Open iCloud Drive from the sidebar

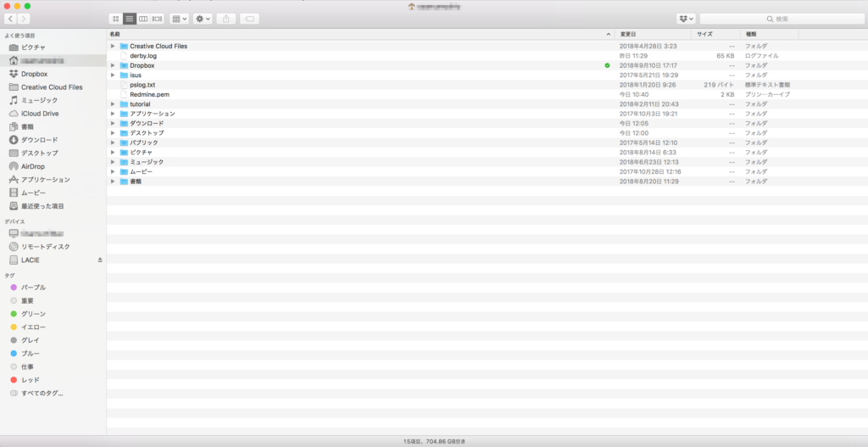tap(40, 114)
